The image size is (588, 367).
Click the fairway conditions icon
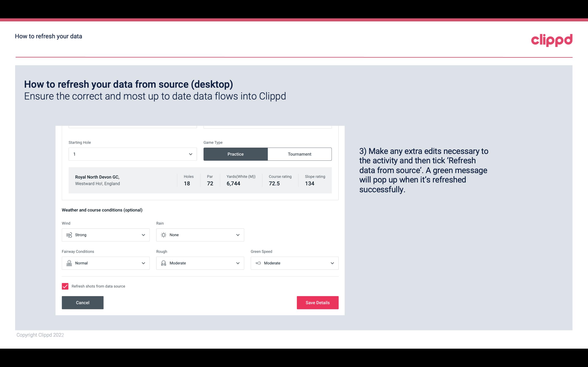(69, 263)
